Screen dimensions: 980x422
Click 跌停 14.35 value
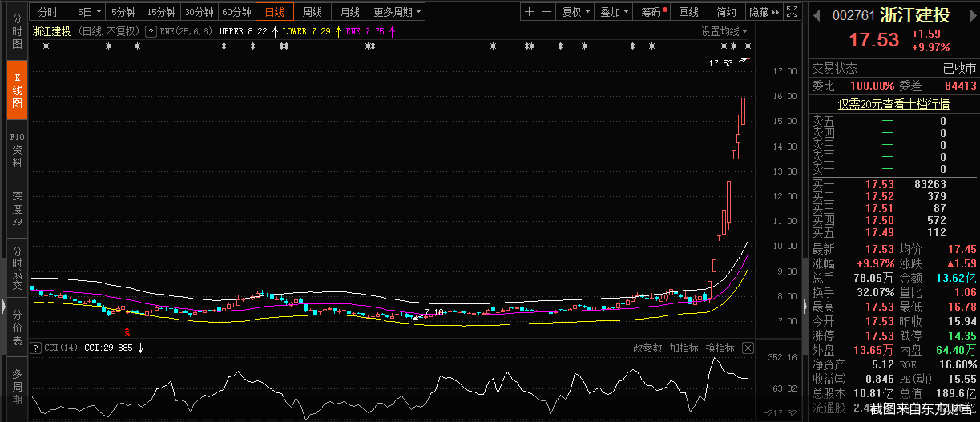[962, 336]
